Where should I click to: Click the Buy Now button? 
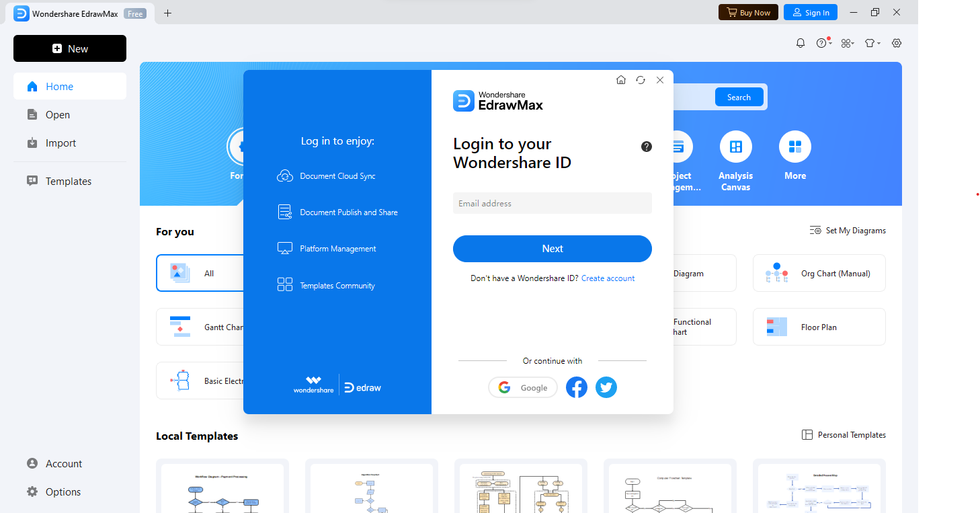tap(748, 12)
